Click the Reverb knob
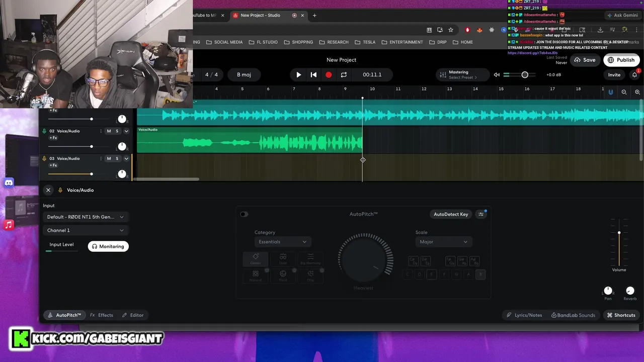The image size is (644, 362). [630, 291]
